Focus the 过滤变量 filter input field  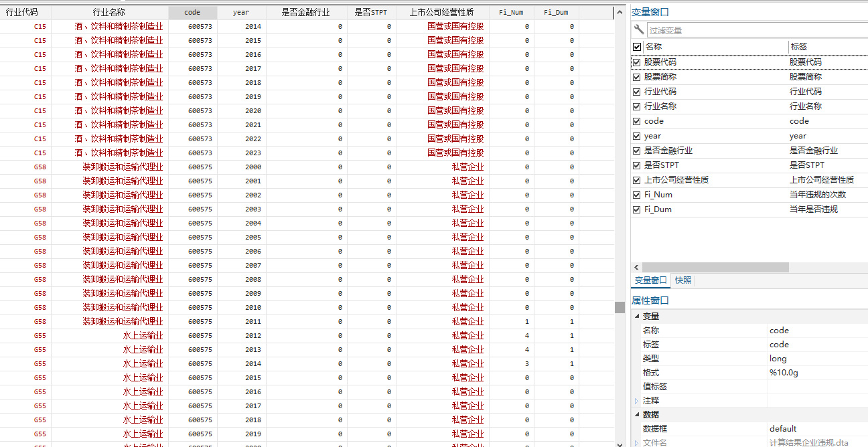pos(753,30)
